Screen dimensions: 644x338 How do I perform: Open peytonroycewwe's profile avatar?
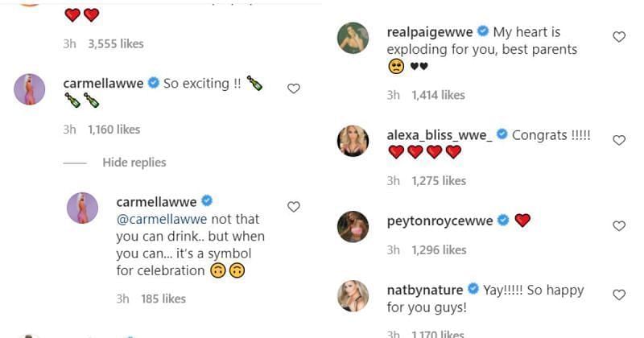click(x=353, y=226)
